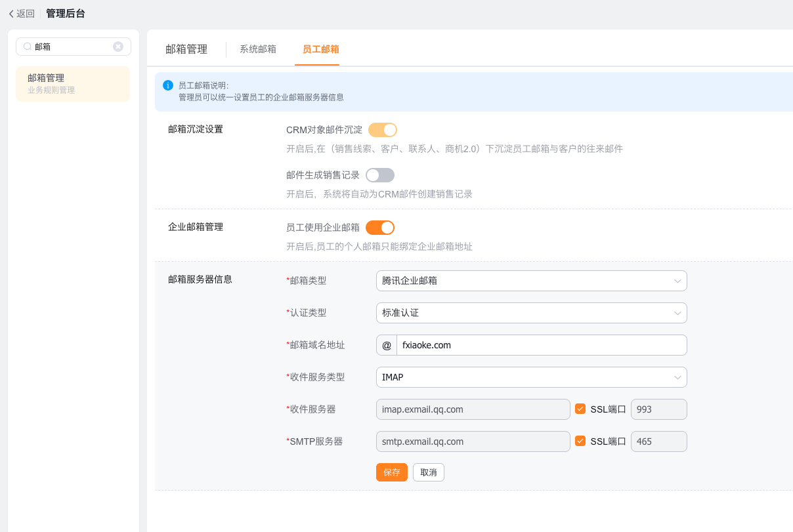The width and height of the screenshot is (793, 532).
Task: Select 邮箱管理 in the sidebar
Action: tap(73, 83)
